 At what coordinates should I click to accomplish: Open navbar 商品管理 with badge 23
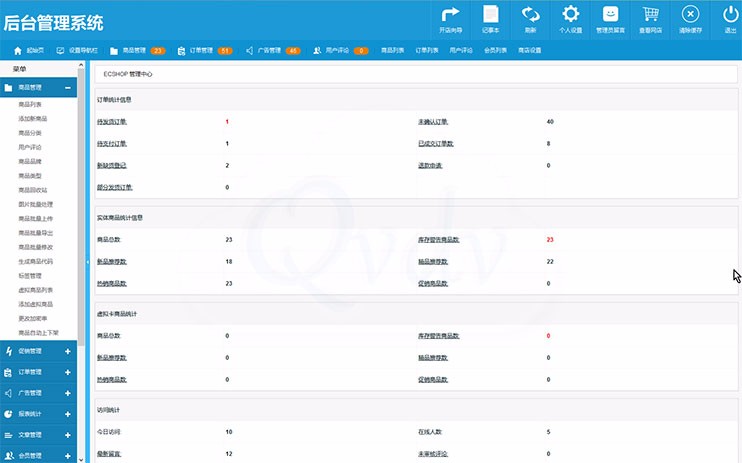138,50
